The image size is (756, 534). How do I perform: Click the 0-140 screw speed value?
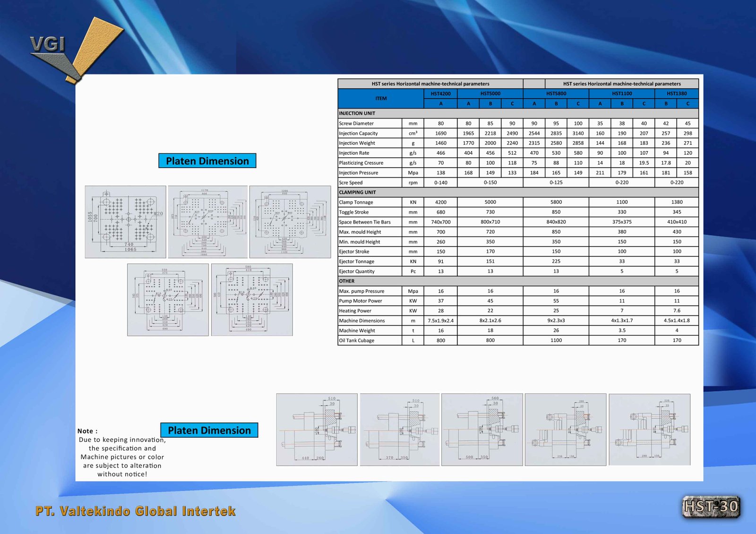[x=441, y=183]
